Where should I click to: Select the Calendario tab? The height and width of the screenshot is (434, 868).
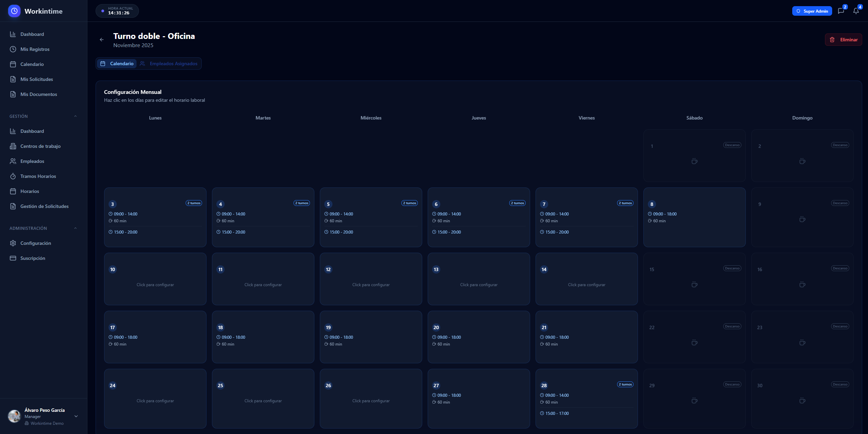pos(117,64)
